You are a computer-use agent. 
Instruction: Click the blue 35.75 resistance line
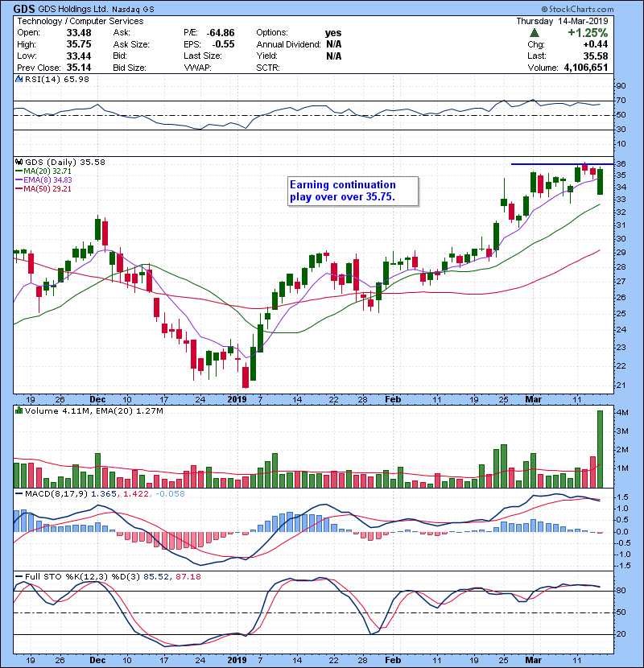(562, 164)
